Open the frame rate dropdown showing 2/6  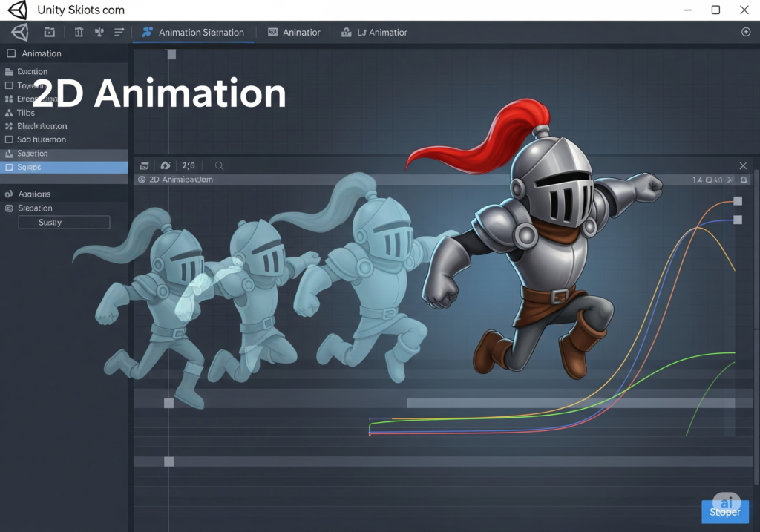click(x=189, y=165)
